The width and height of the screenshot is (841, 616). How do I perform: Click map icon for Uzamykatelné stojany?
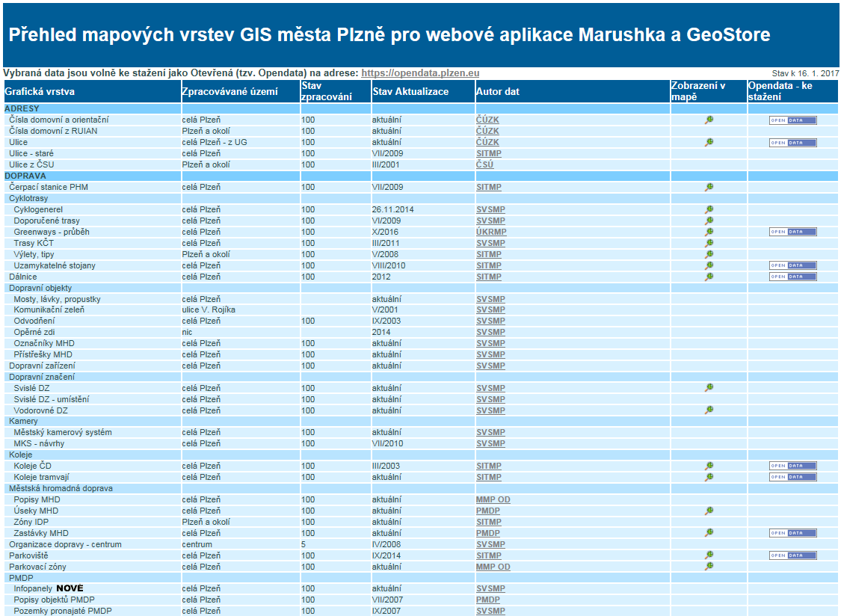709,265
